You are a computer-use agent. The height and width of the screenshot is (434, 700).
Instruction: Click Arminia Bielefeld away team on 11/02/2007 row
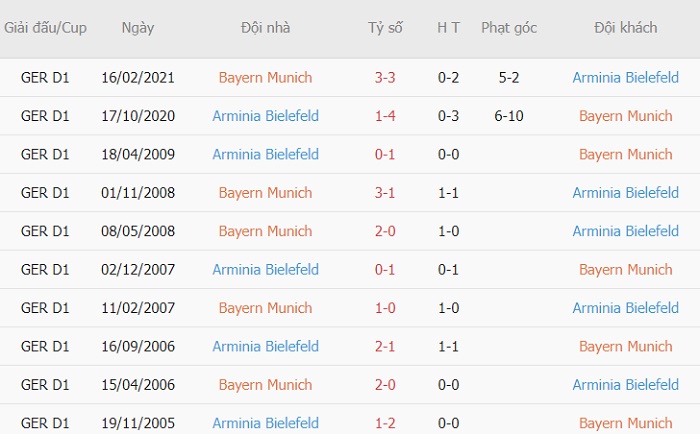(625, 308)
